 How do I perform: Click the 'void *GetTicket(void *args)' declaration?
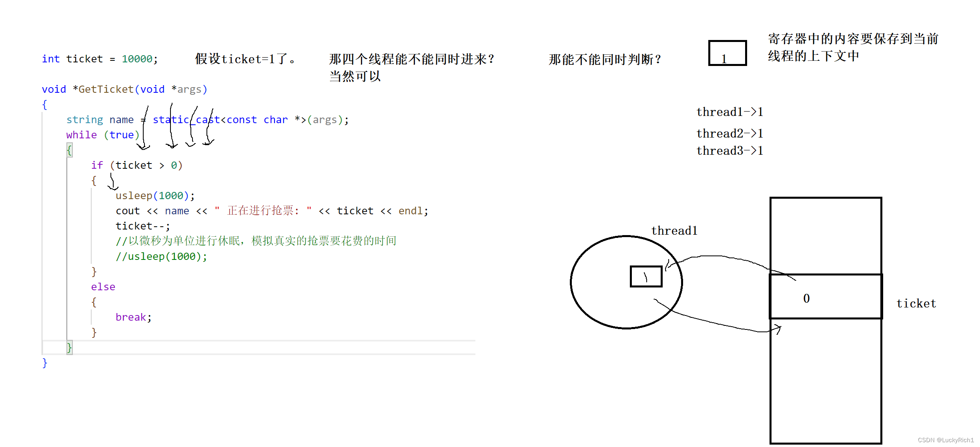click(124, 89)
